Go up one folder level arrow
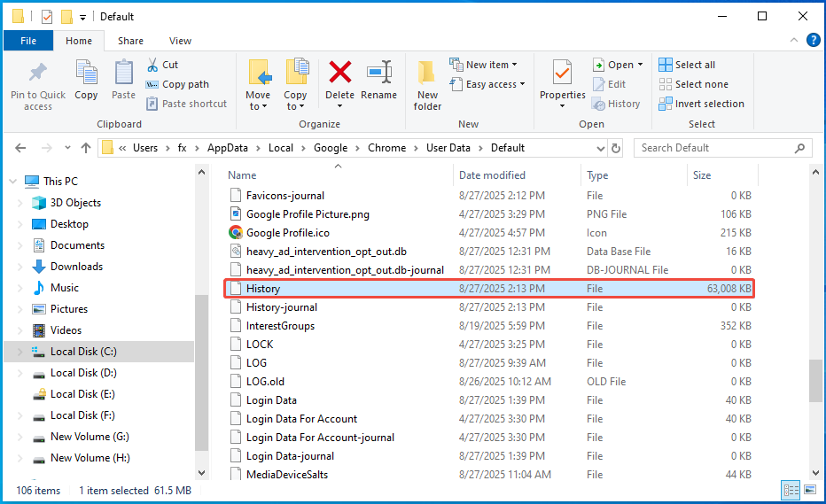Screen dimensions: 826x504 [86, 148]
